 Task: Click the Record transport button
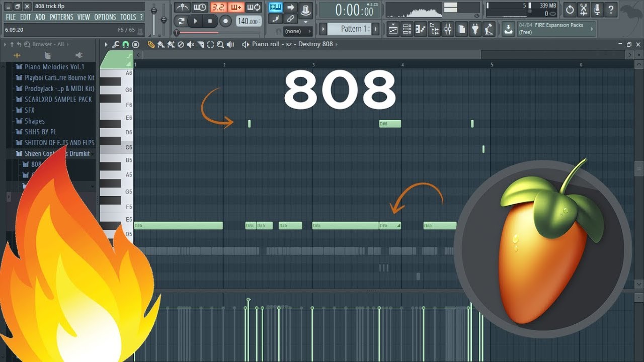coord(226,21)
